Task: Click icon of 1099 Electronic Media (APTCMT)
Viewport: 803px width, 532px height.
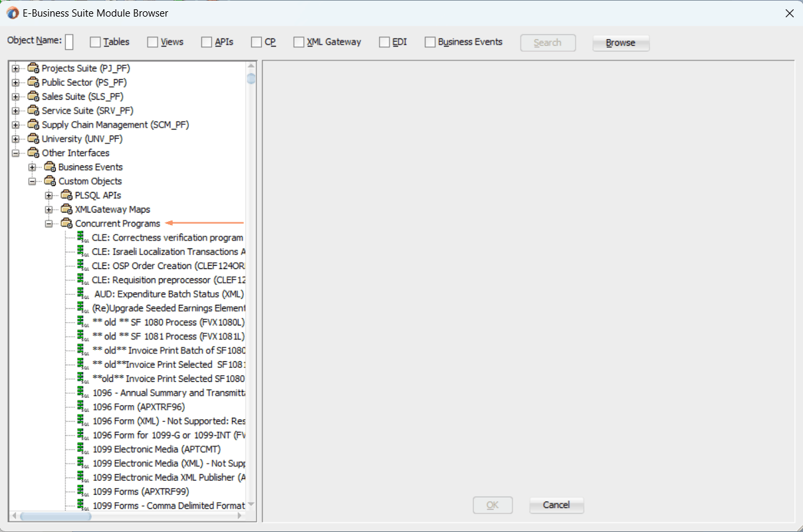Action: (x=83, y=449)
